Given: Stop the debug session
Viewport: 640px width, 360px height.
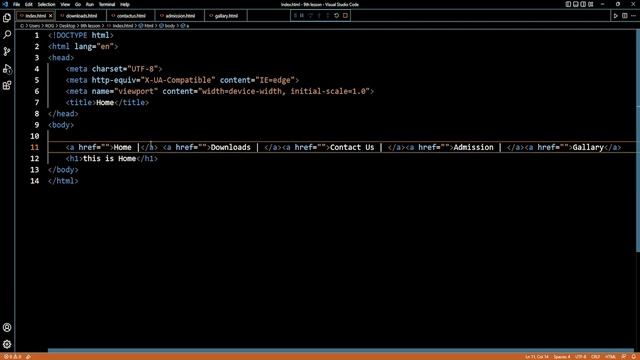Looking at the screenshot, I should [345, 16].
